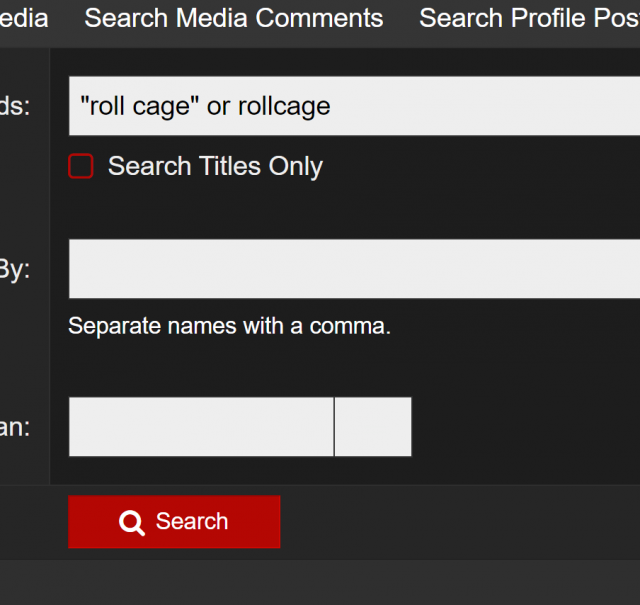The height and width of the screenshot is (605, 640).
Task: Click the "Separate names with a comma" hint
Action: (229, 326)
